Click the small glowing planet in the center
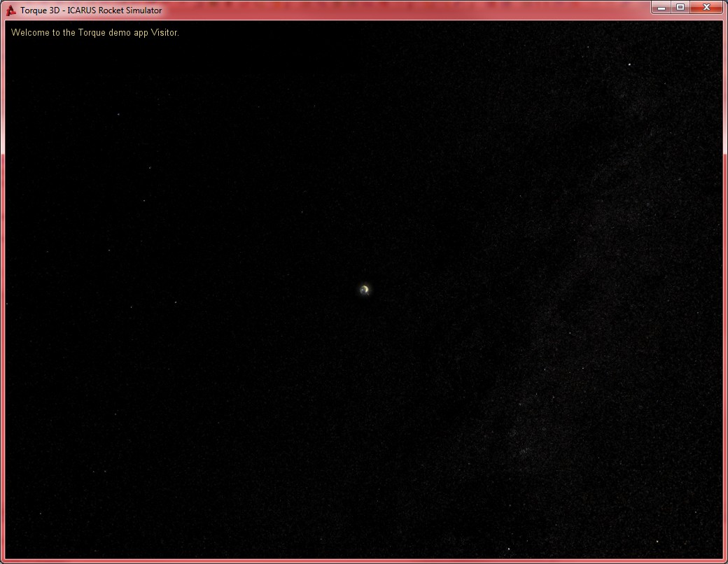The image size is (728, 564). point(365,290)
